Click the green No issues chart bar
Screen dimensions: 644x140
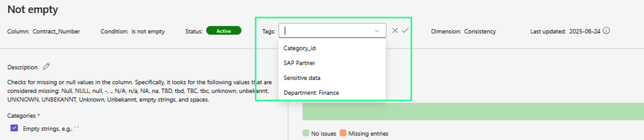(472, 111)
